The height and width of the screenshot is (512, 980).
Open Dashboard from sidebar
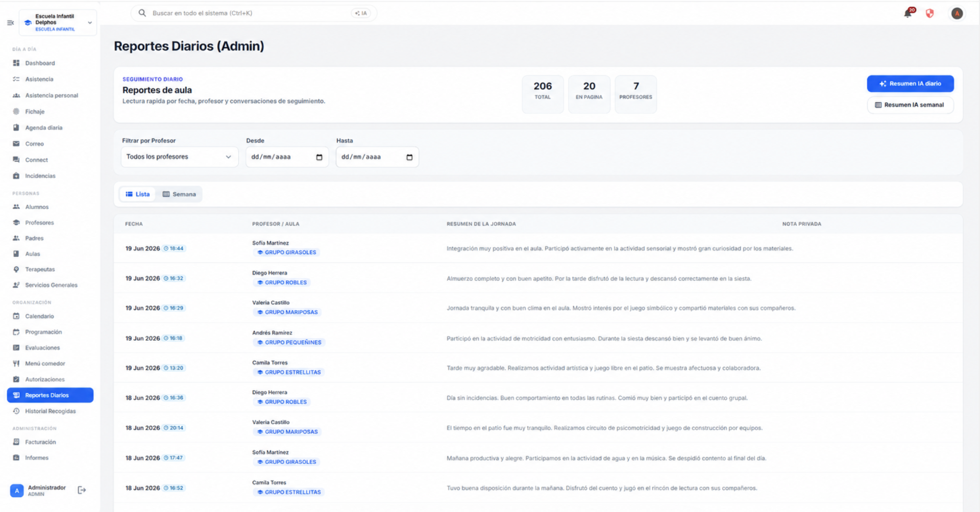(50, 63)
